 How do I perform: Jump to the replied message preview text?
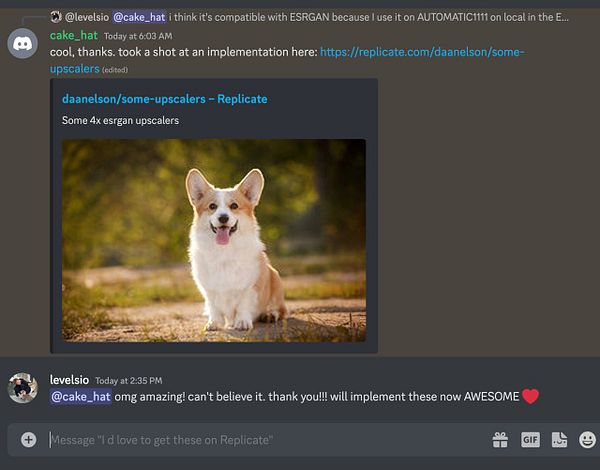click(368, 17)
